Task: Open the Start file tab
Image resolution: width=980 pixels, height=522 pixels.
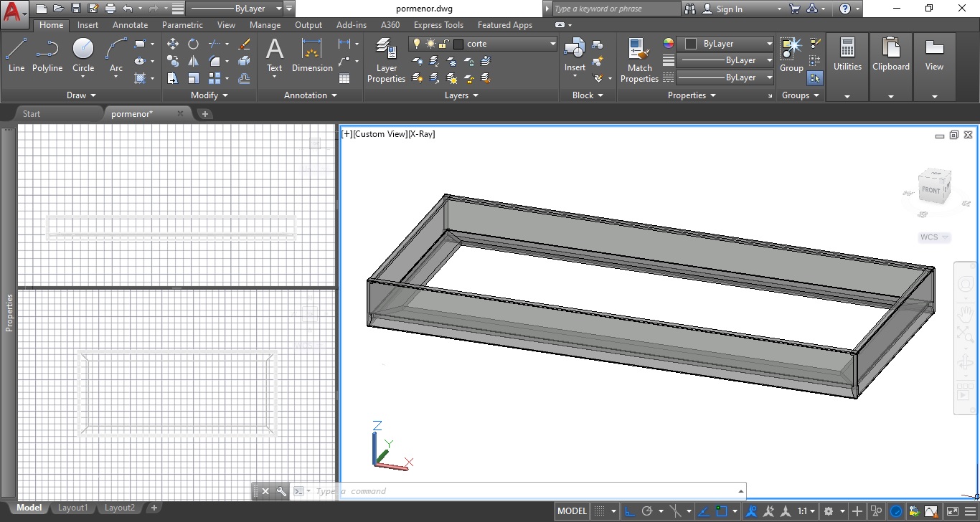Action: click(32, 114)
